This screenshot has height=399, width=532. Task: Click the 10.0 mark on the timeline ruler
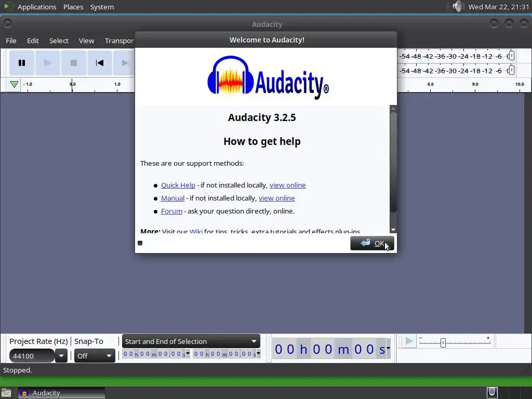(x=520, y=84)
